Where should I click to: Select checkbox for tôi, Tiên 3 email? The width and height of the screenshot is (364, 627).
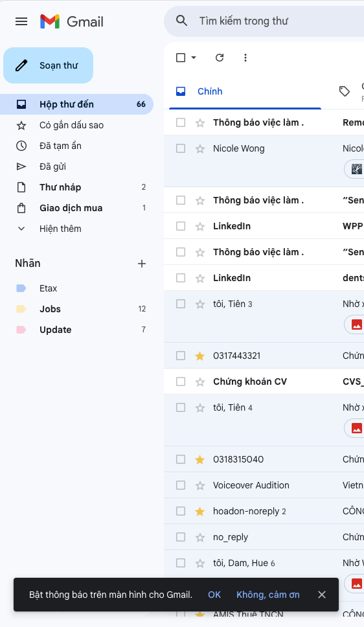[181, 304]
